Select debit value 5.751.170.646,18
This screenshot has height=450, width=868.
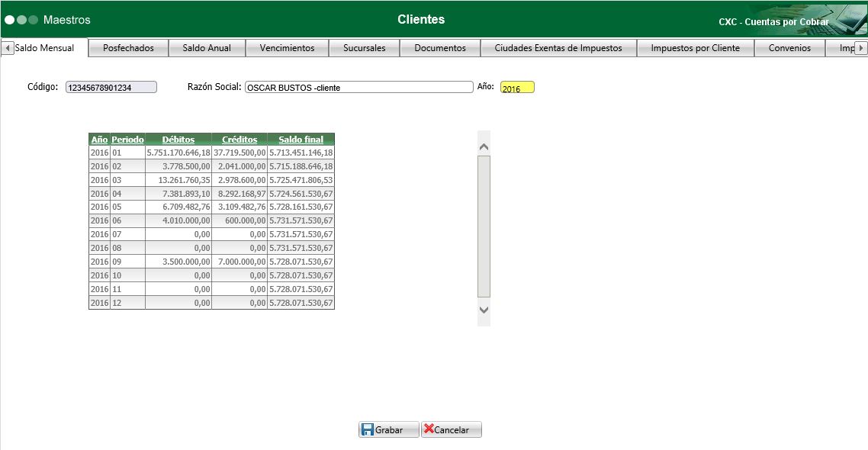(x=178, y=153)
